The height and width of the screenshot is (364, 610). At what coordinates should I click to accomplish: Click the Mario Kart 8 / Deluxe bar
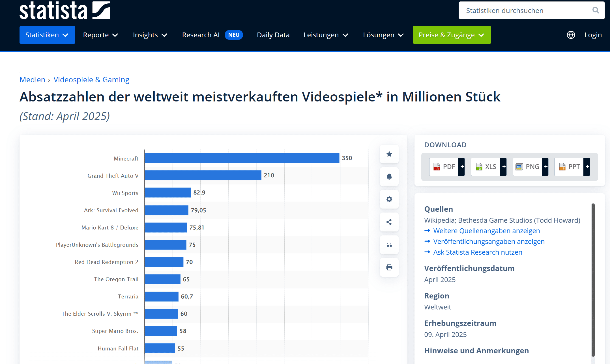coord(166,227)
